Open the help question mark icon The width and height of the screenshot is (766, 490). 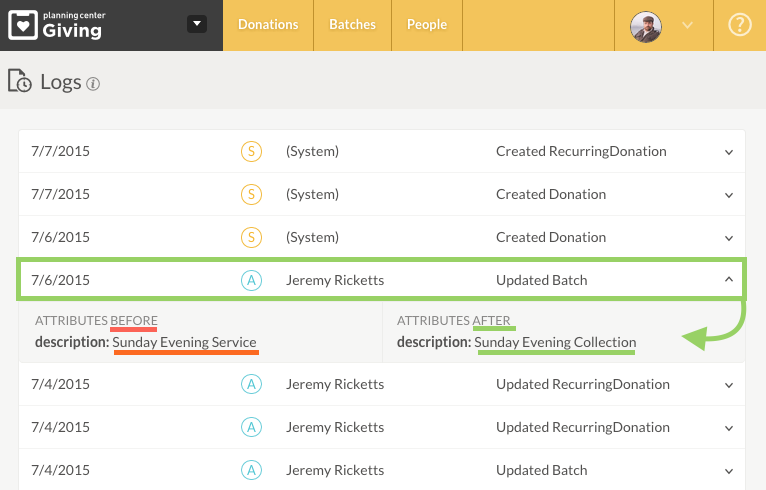740,24
